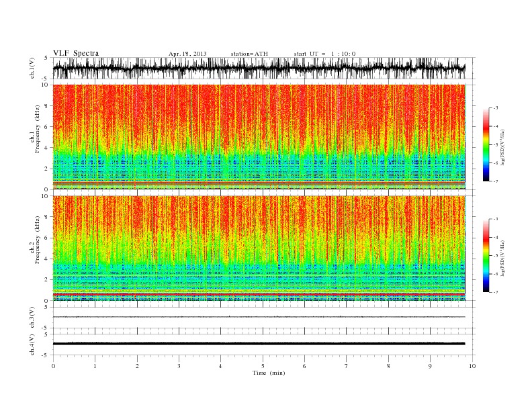The width and height of the screenshot is (532, 411).
Task: Click the "8" kHz tick label of the ch.1 spectrogram
Action: pyautogui.click(x=46, y=106)
